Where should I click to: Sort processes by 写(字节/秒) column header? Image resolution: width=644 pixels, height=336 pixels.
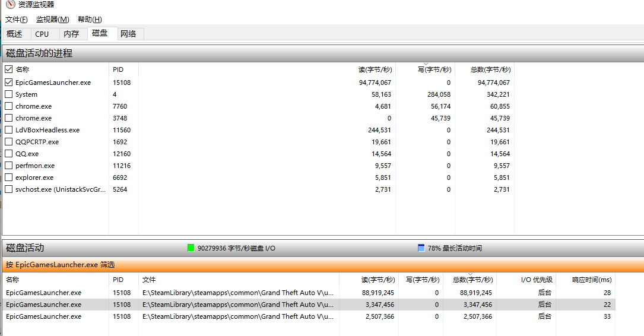click(425, 69)
